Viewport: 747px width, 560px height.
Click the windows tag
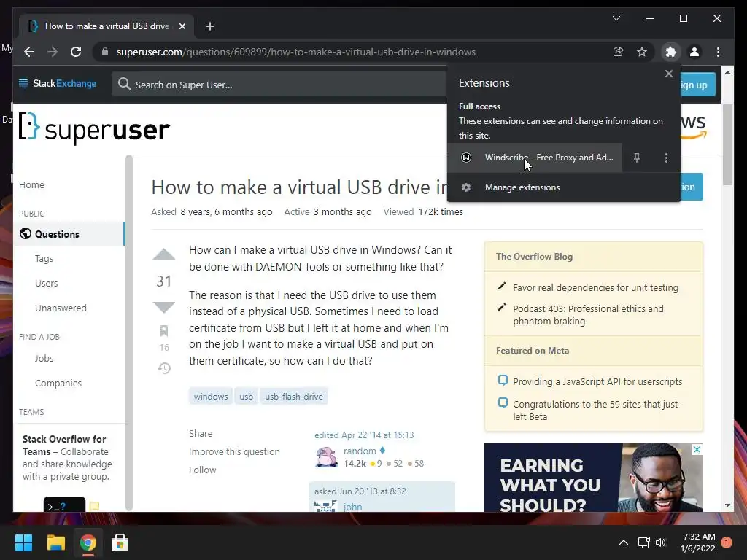211,396
